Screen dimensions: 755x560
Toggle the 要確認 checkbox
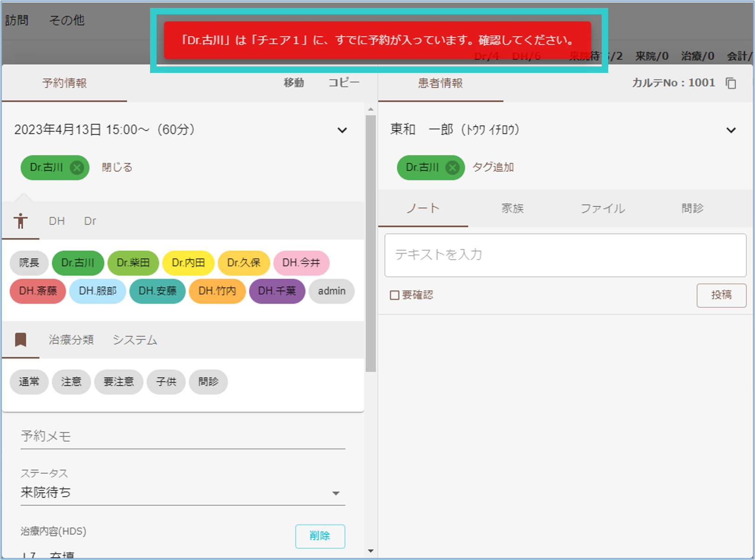tap(394, 295)
